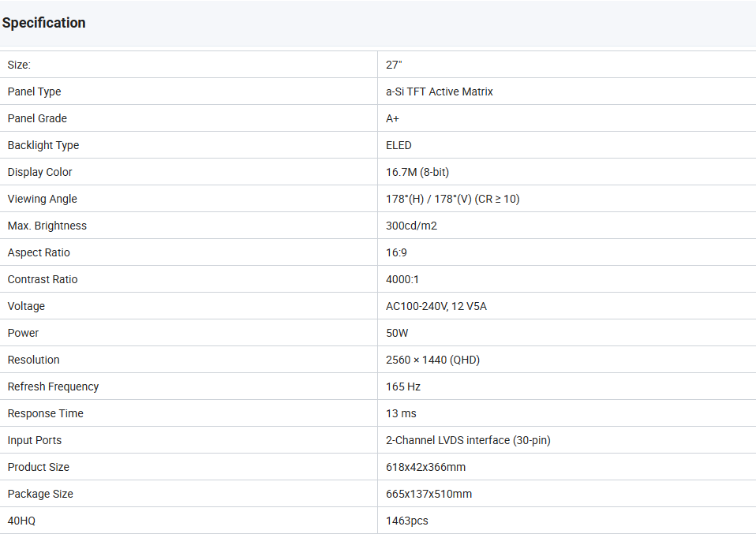Click the 16:9 aspect ratio value
756x534 pixels.
pos(396,252)
